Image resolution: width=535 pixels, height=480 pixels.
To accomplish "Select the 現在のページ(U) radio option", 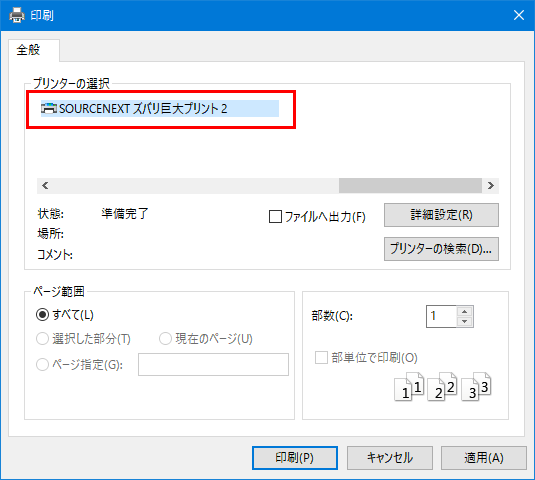I will point(165,339).
